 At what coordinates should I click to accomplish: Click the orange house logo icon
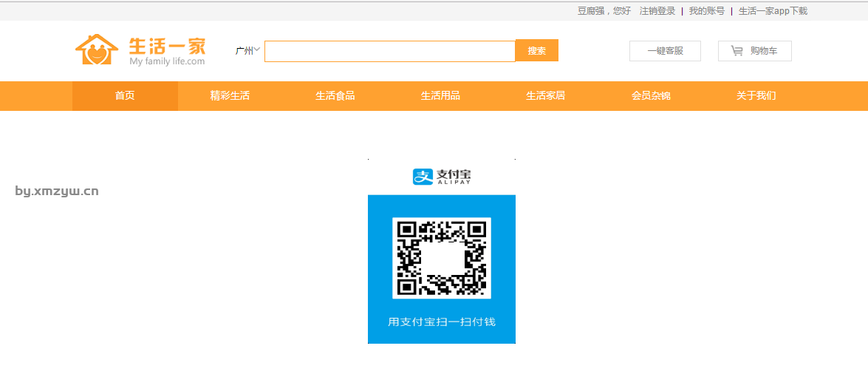97,50
